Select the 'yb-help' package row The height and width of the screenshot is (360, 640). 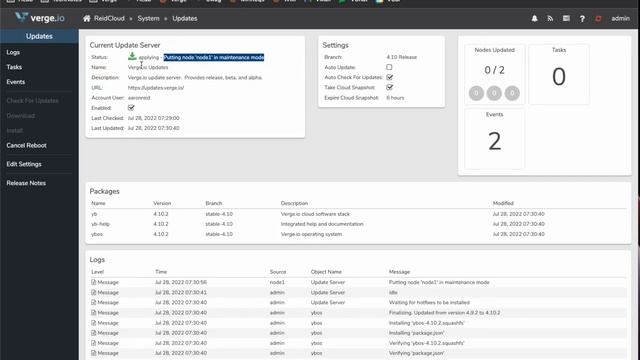click(358, 224)
